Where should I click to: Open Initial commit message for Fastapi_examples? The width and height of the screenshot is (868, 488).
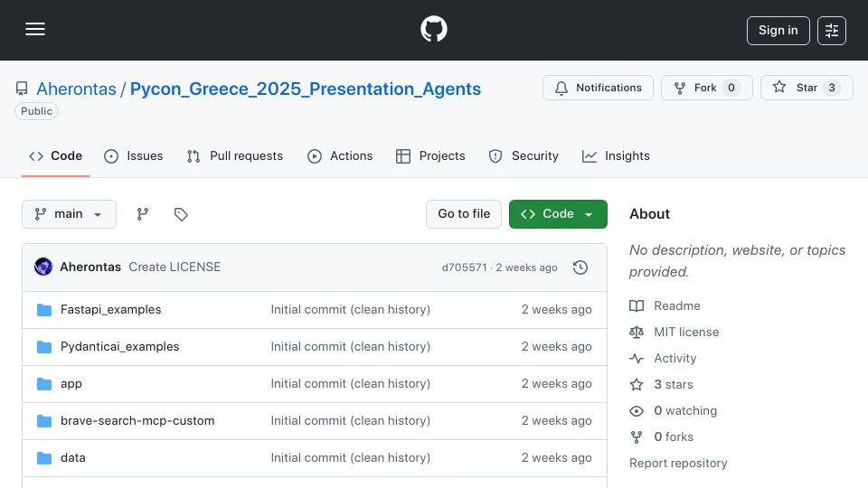click(x=351, y=309)
